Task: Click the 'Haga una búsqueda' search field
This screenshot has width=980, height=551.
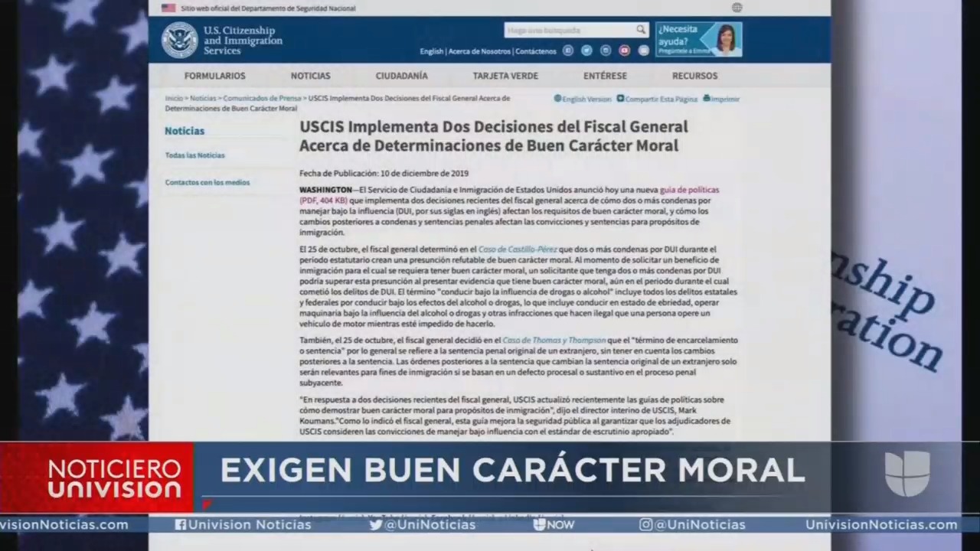Action: (569, 30)
